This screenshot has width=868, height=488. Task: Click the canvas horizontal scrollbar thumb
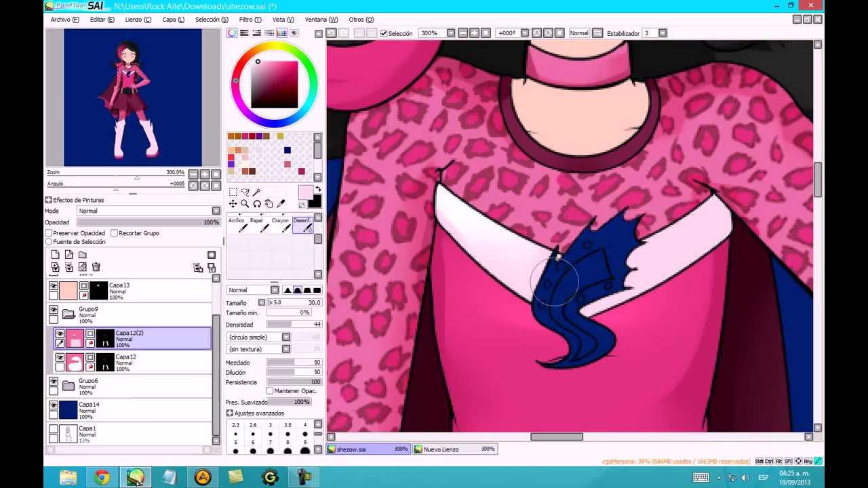(556, 437)
